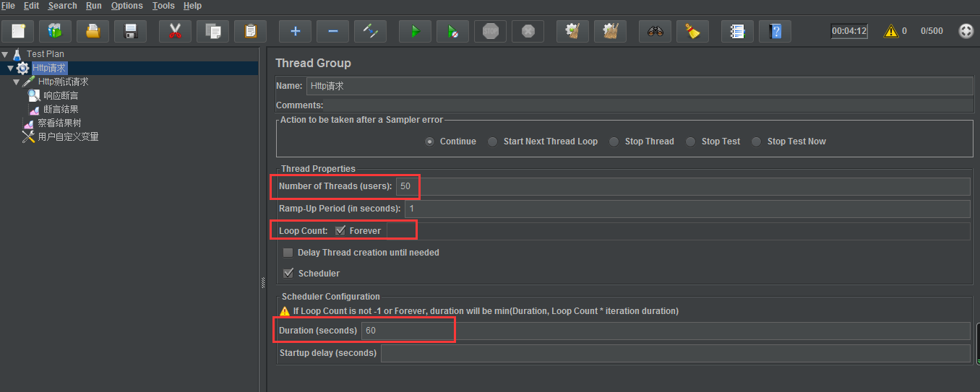This screenshot has width=980, height=392.
Task: Select the Stop Test Now option
Action: point(756,141)
